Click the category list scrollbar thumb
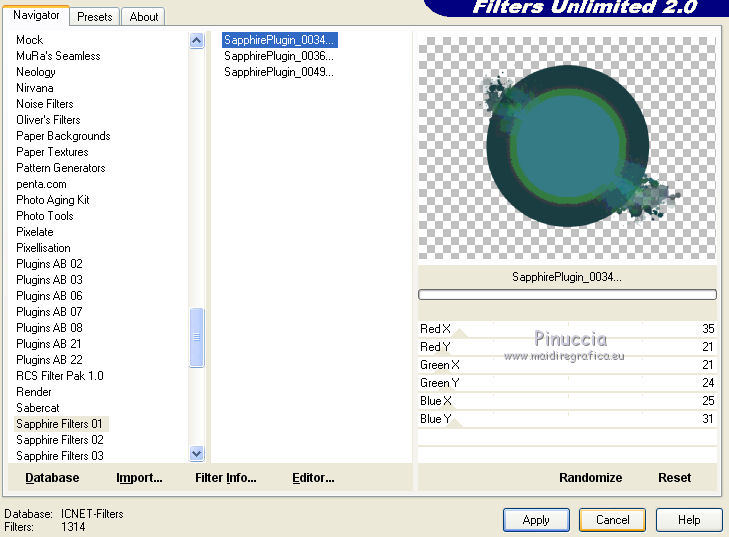The image size is (729, 537). [197, 337]
